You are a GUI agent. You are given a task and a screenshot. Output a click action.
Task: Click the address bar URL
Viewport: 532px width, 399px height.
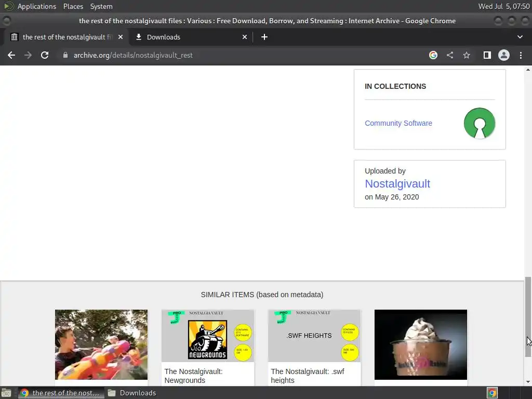[133, 55]
